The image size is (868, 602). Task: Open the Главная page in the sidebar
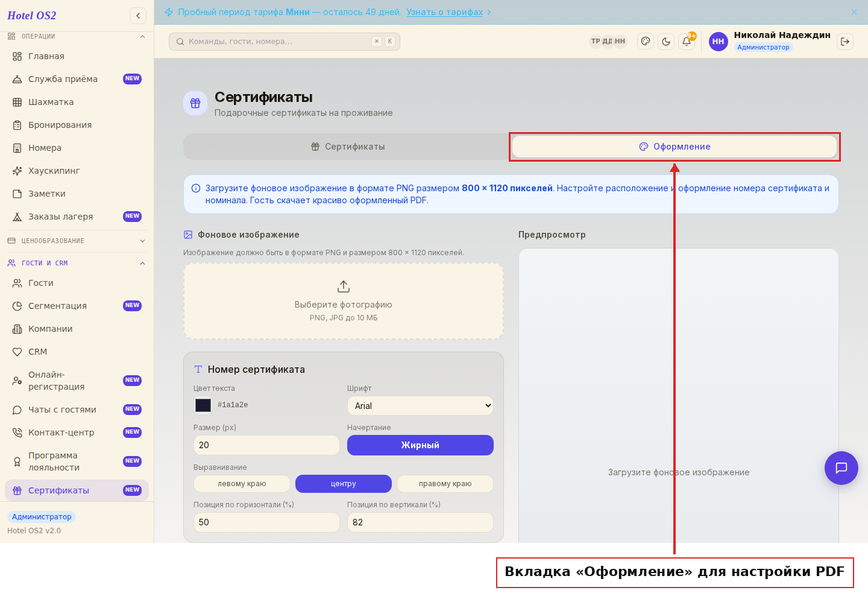click(x=77, y=56)
